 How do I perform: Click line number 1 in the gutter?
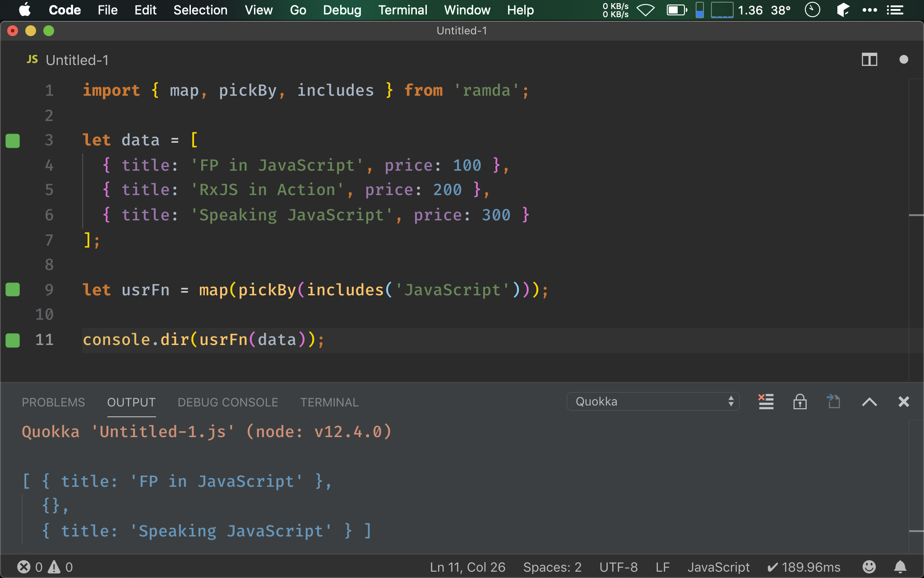click(49, 90)
